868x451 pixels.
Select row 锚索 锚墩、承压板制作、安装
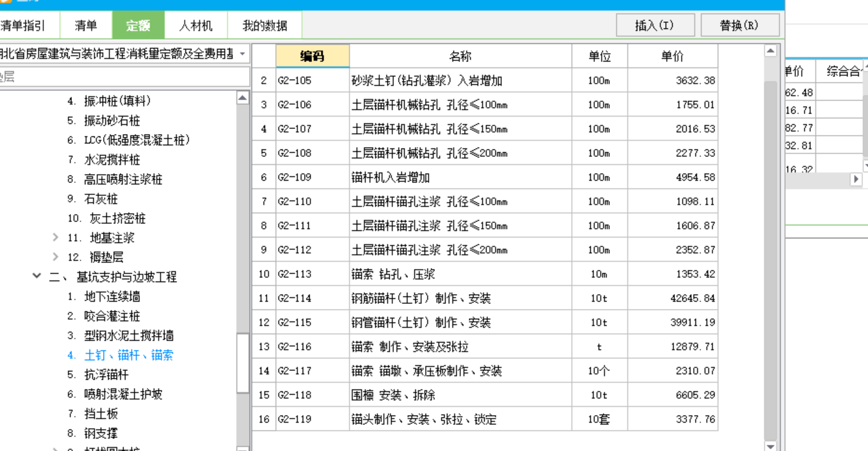point(485,370)
